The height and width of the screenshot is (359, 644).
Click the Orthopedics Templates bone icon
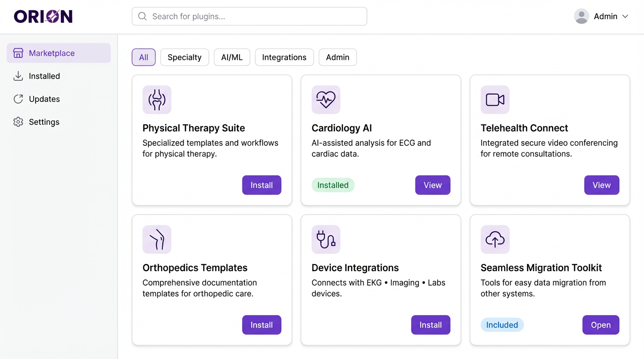[157, 239]
